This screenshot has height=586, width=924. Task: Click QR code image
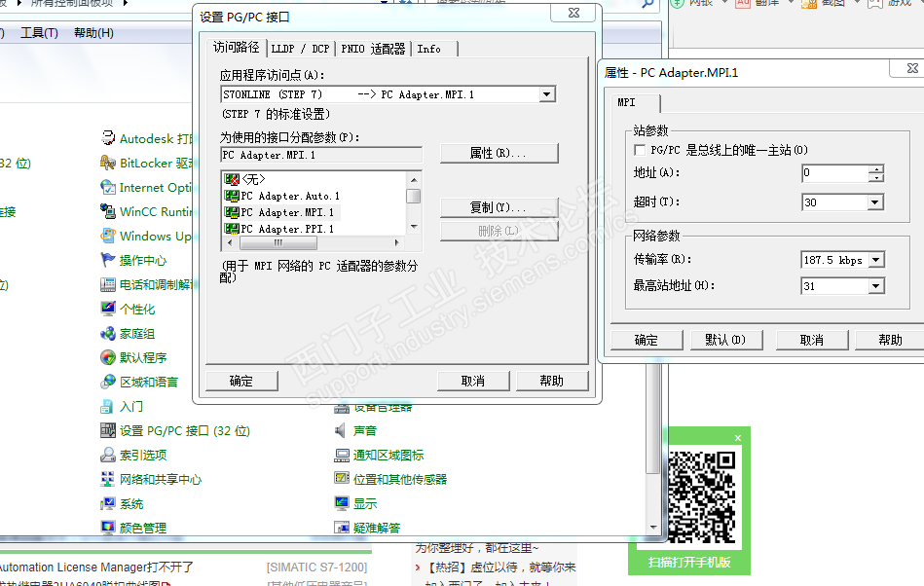tap(702, 497)
